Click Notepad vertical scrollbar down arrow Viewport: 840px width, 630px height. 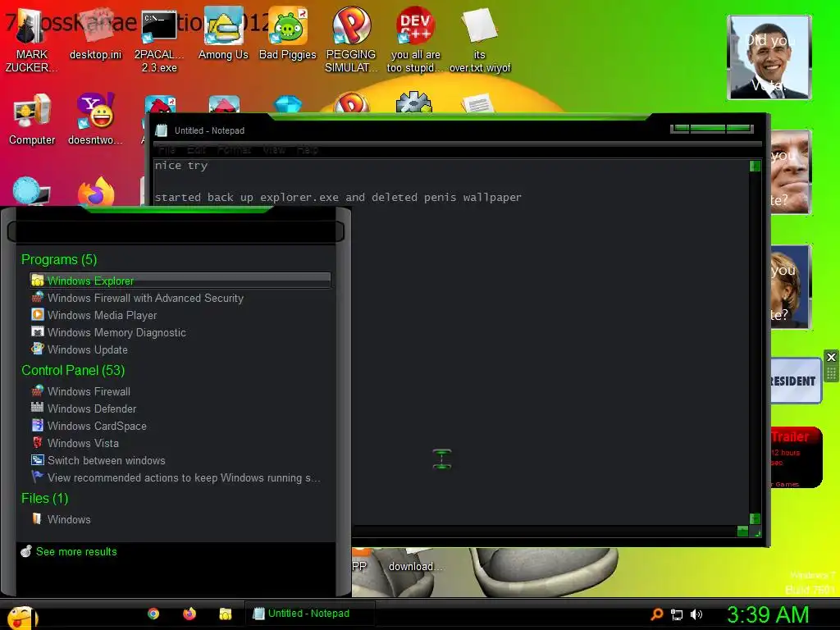click(x=755, y=518)
